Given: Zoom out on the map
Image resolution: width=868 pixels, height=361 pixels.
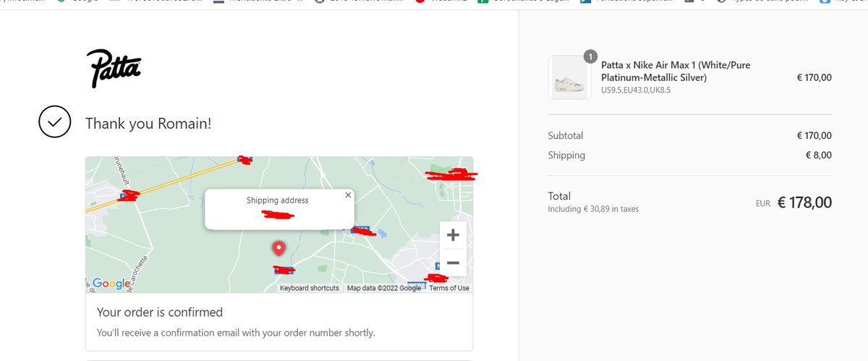Looking at the screenshot, I should (453, 263).
